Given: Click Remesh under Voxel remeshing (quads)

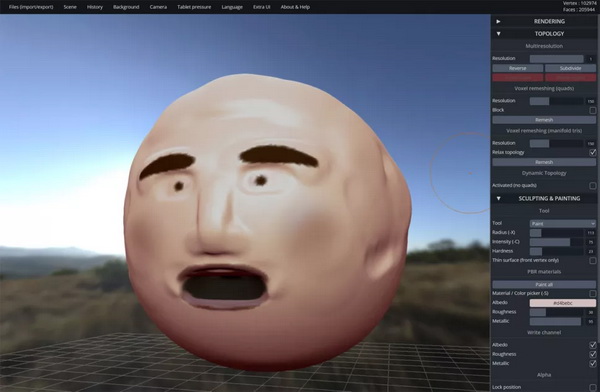Looking at the screenshot, I should tap(544, 120).
